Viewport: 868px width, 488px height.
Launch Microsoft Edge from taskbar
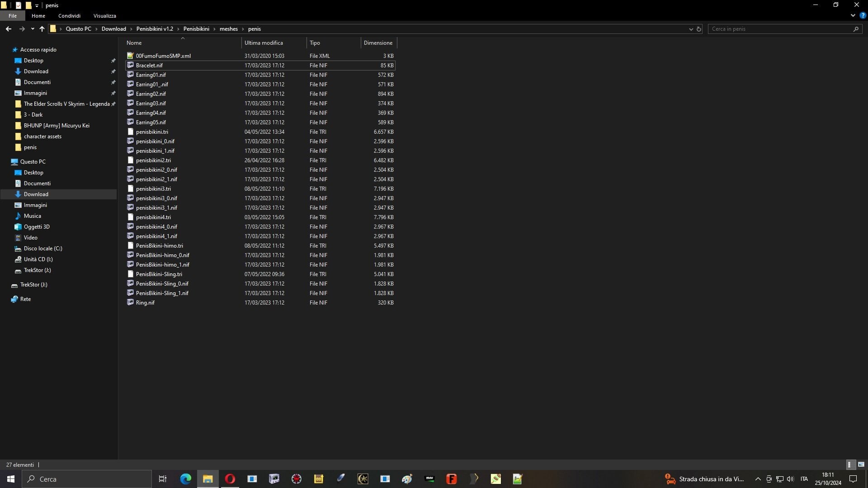(185, 479)
